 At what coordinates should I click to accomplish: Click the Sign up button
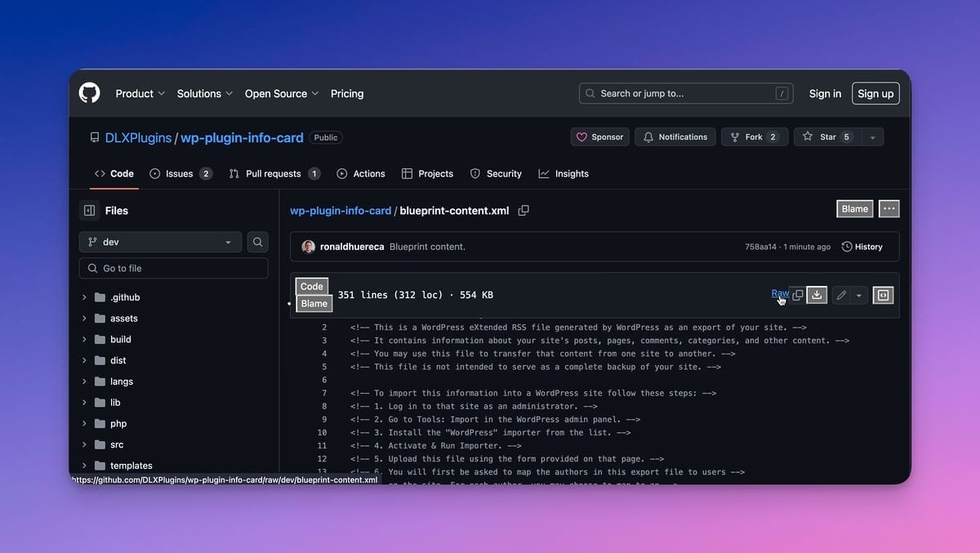point(875,94)
